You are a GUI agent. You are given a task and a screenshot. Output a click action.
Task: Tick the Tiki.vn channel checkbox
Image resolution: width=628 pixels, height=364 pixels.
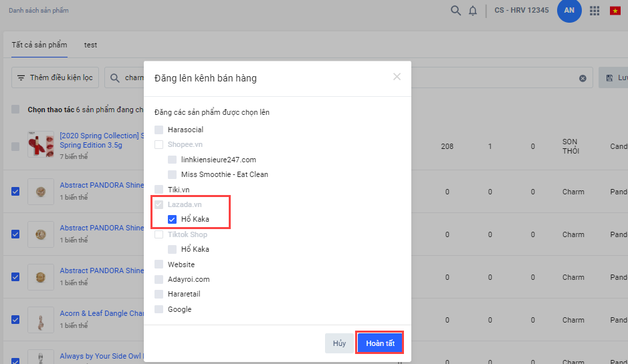tap(159, 190)
